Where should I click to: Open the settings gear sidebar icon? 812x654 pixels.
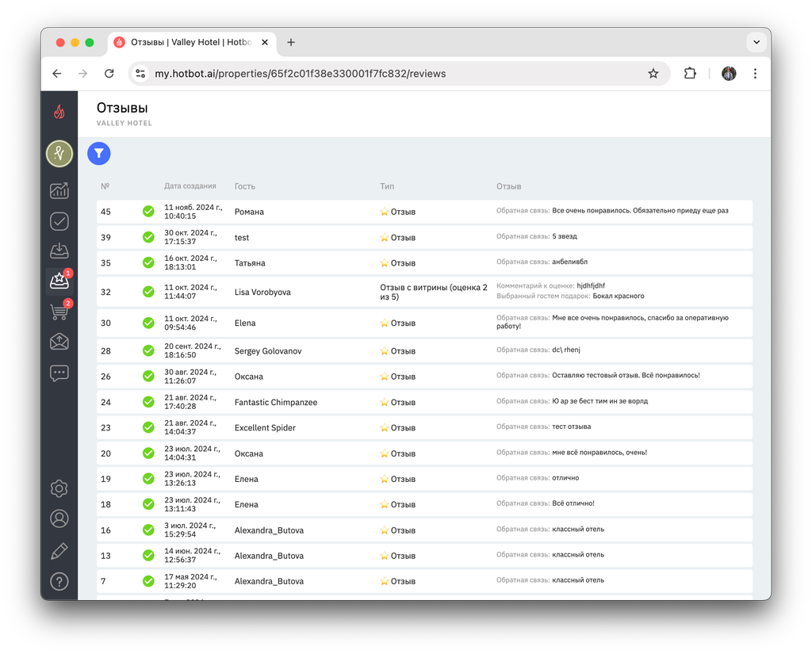click(x=59, y=488)
